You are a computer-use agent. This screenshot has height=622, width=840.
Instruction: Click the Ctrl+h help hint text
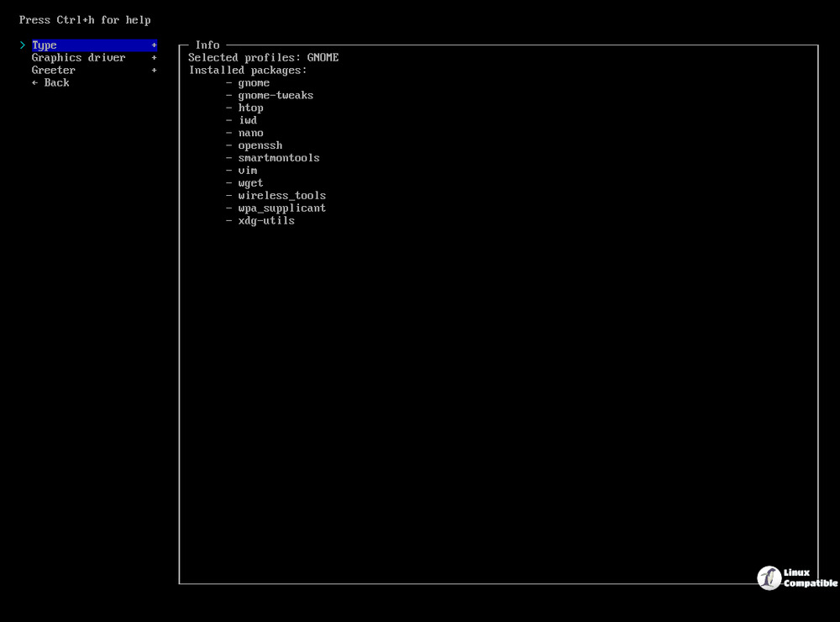point(85,19)
